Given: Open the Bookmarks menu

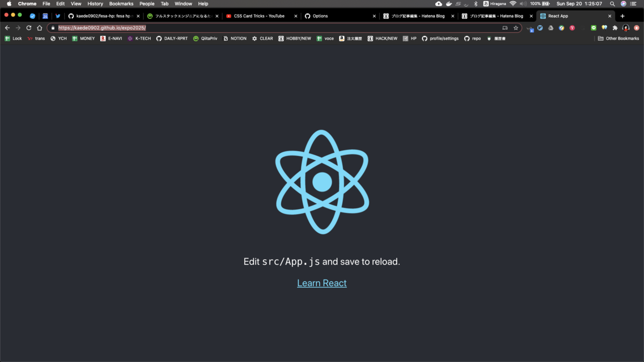Looking at the screenshot, I should (121, 4).
